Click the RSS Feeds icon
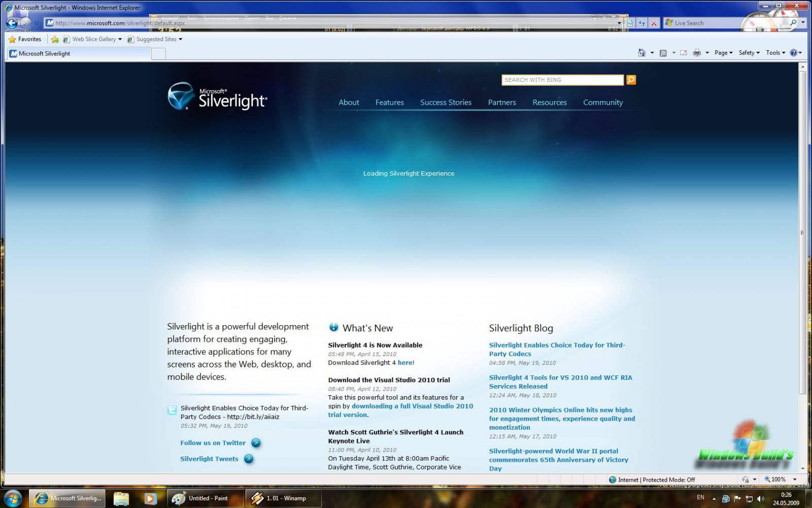 click(663, 53)
